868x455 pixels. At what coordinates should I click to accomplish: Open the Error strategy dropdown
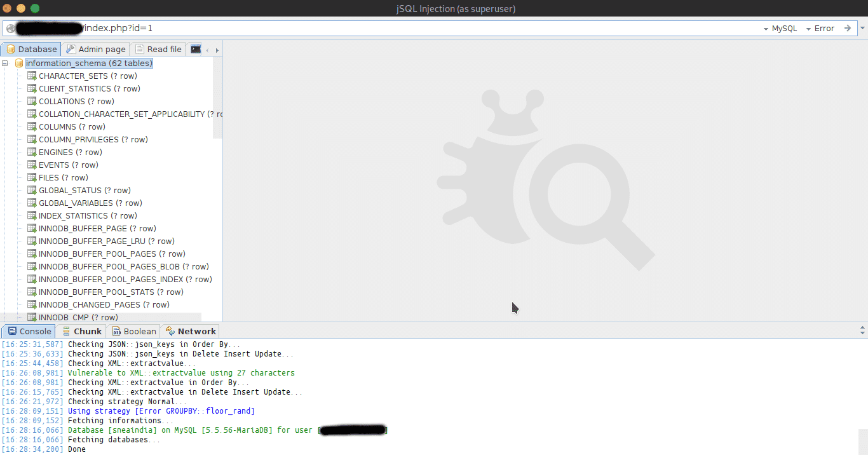pyautogui.click(x=820, y=29)
